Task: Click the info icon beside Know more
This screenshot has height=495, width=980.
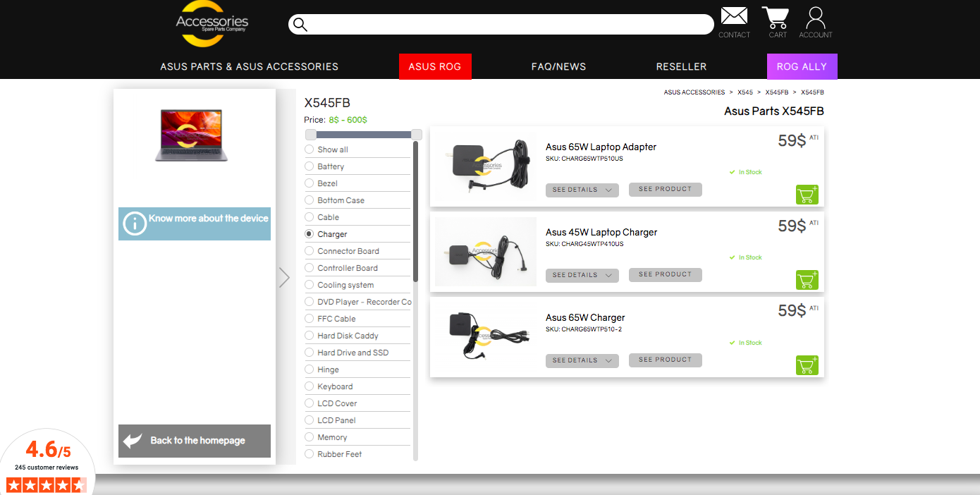Action: (x=135, y=224)
